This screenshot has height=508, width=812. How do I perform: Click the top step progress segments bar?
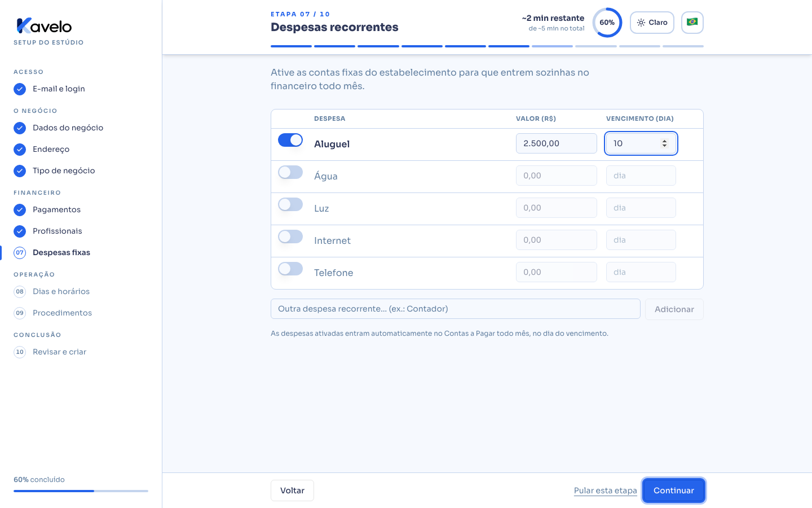pyautogui.click(x=487, y=46)
